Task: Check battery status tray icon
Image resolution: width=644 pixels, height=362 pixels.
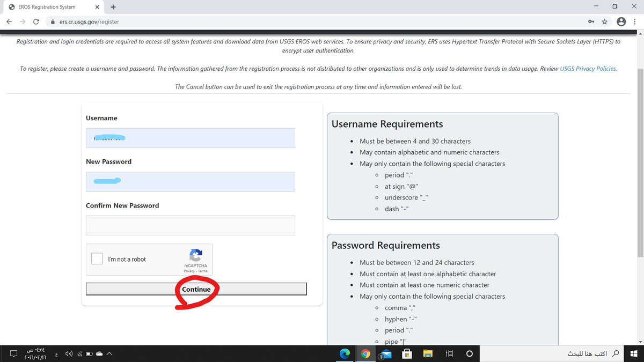Action: (89, 354)
